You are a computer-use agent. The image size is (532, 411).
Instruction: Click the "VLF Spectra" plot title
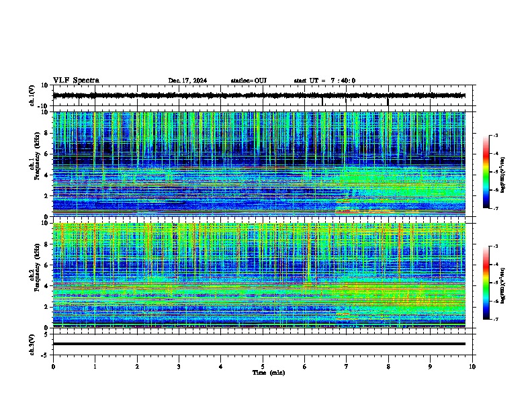click(x=76, y=81)
